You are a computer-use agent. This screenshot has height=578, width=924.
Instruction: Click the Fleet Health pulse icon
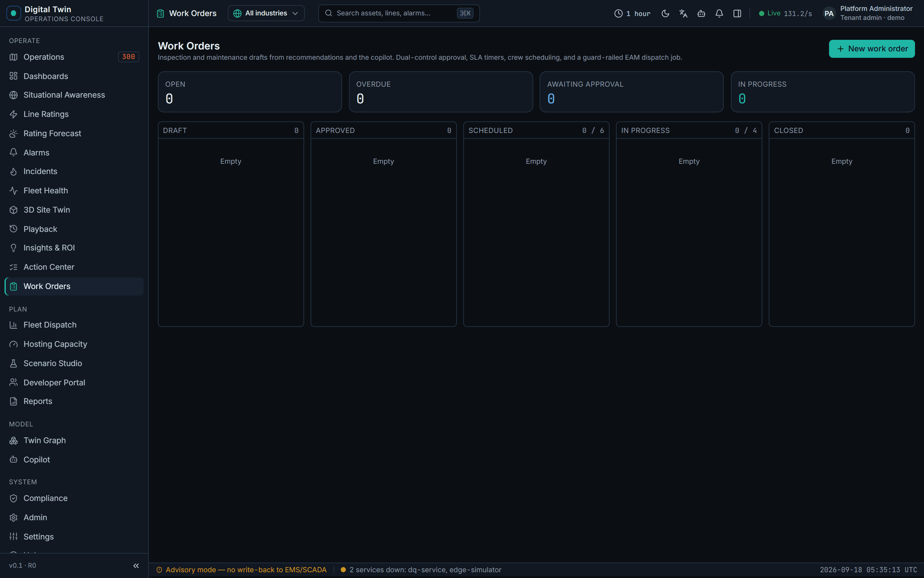tap(13, 190)
